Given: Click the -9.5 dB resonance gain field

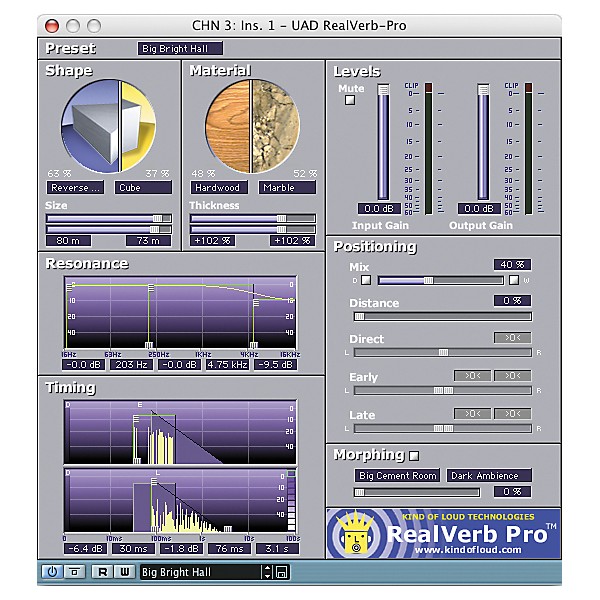Looking at the screenshot, I should point(276,365).
